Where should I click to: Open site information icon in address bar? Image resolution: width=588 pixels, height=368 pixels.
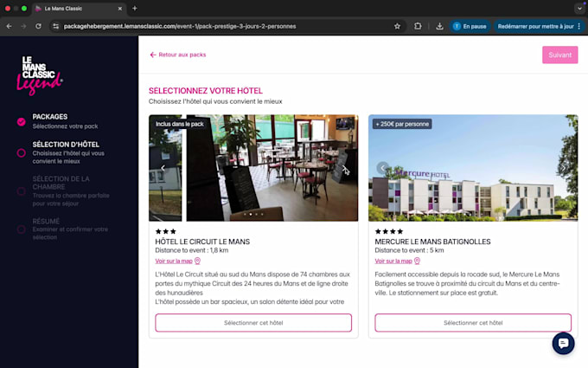(x=56, y=26)
